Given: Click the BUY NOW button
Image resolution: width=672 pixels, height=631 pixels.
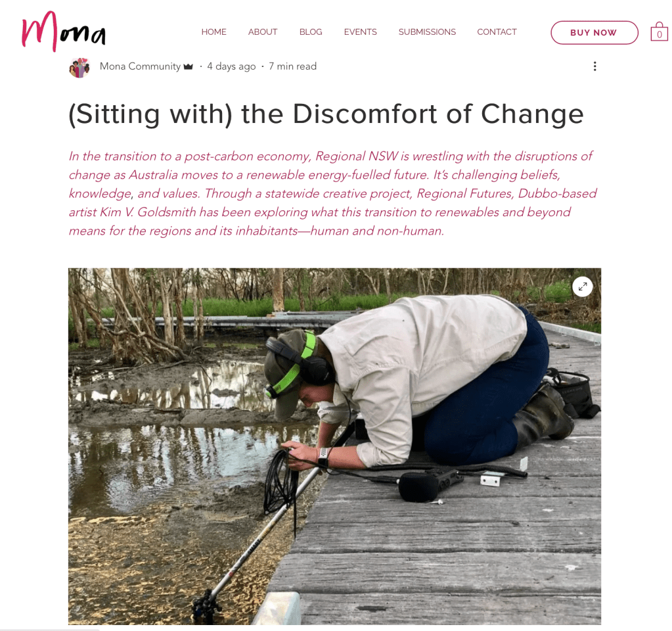Looking at the screenshot, I should 594,33.
